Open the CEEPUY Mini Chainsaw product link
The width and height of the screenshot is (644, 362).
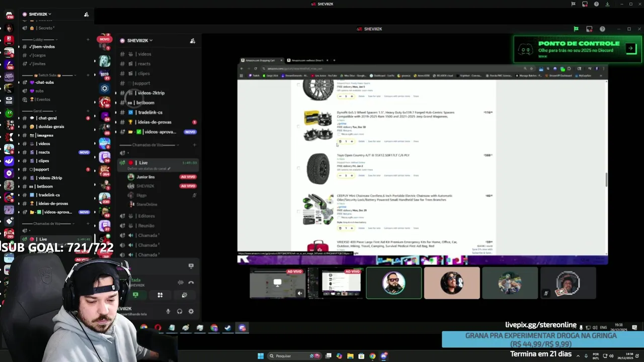(x=394, y=198)
